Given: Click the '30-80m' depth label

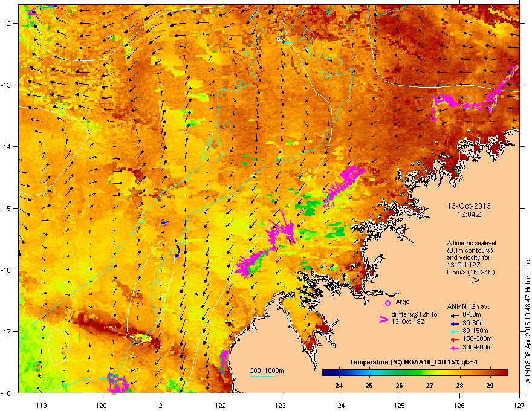Looking at the screenshot, I should (x=473, y=323).
